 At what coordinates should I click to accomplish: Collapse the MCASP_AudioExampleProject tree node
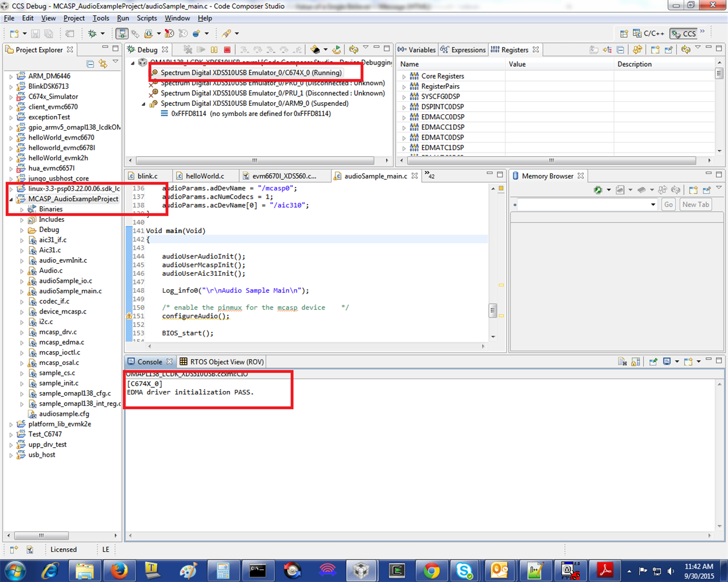pyautogui.click(x=11, y=199)
